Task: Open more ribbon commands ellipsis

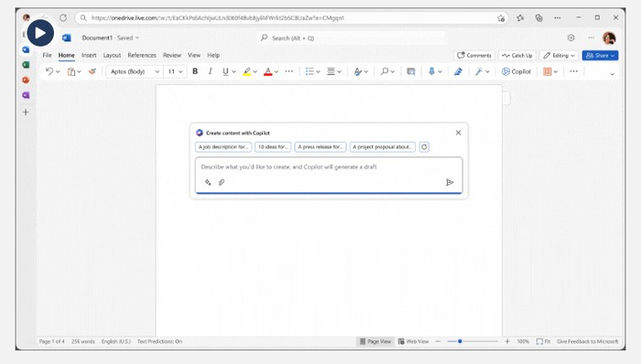Action: (x=573, y=71)
